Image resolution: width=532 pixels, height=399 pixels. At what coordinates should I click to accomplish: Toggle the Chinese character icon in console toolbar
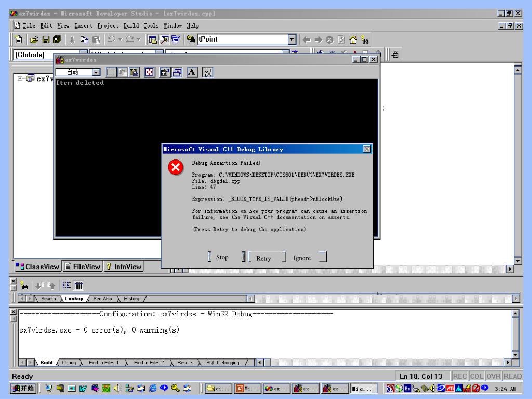(208, 72)
